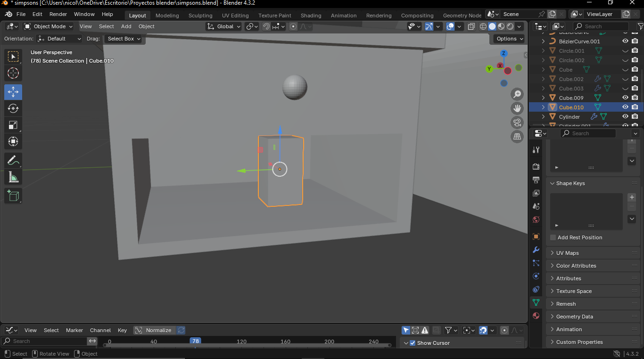The width and height of the screenshot is (644, 359).
Task: Toggle the camera view icon
Action: [x=517, y=122]
